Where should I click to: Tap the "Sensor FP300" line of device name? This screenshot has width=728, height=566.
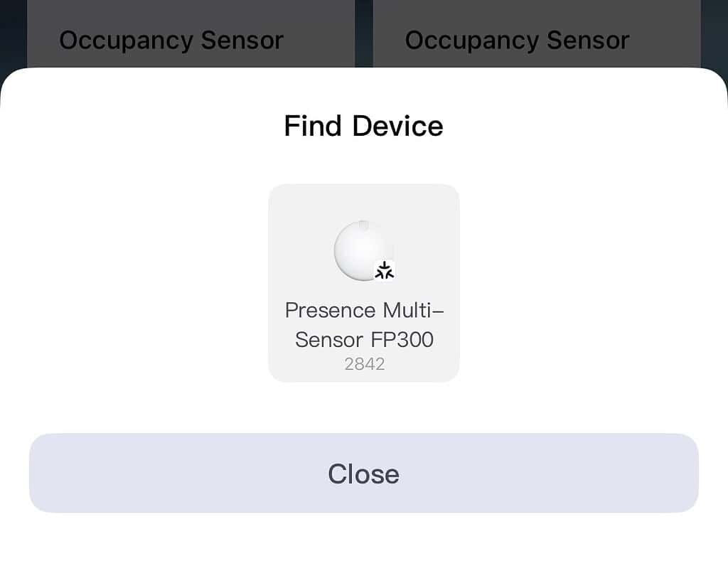click(x=364, y=339)
